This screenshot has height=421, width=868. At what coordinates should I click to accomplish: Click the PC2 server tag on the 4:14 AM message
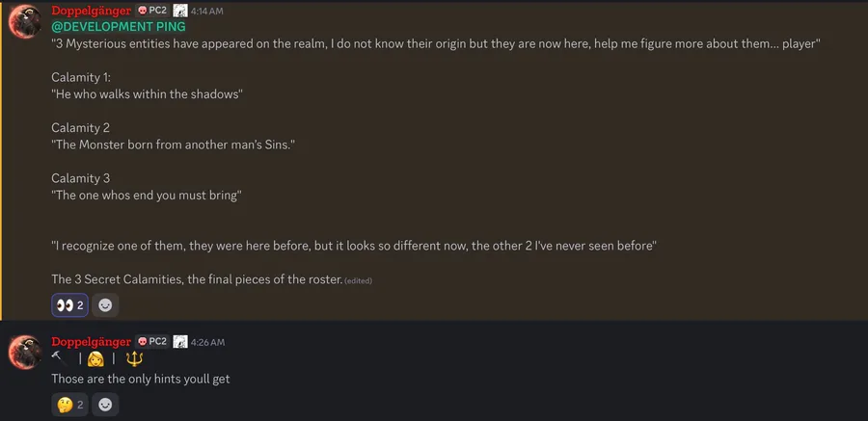(x=152, y=10)
